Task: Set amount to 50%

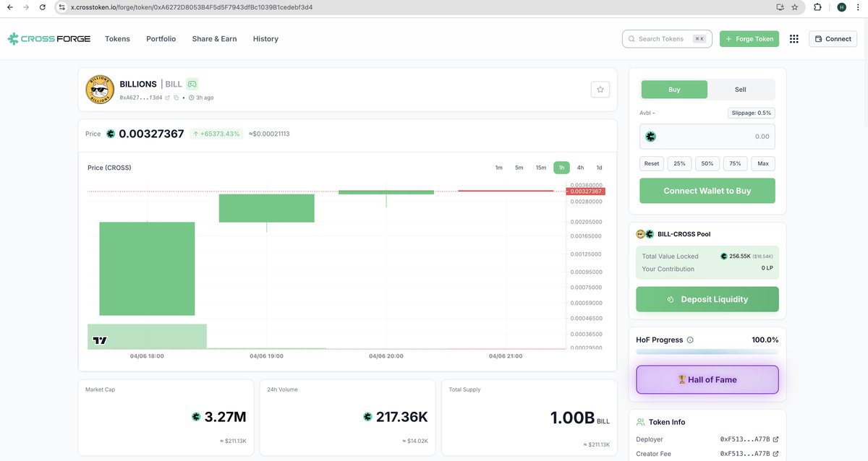Action: coord(707,163)
